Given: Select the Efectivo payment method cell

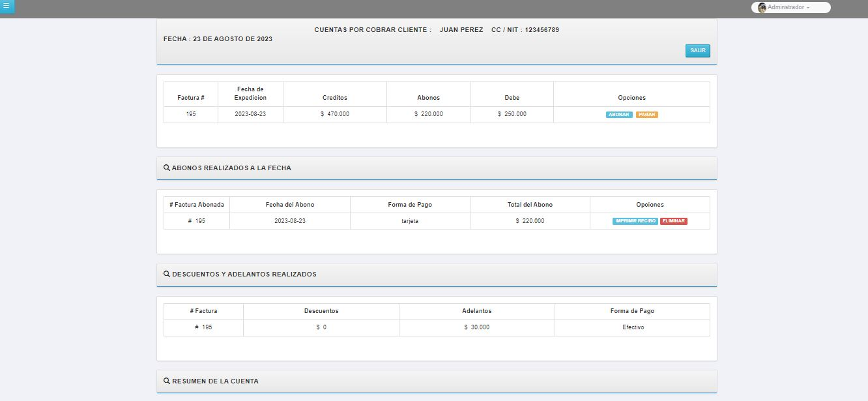Looking at the screenshot, I should pyautogui.click(x=632, y=327).
